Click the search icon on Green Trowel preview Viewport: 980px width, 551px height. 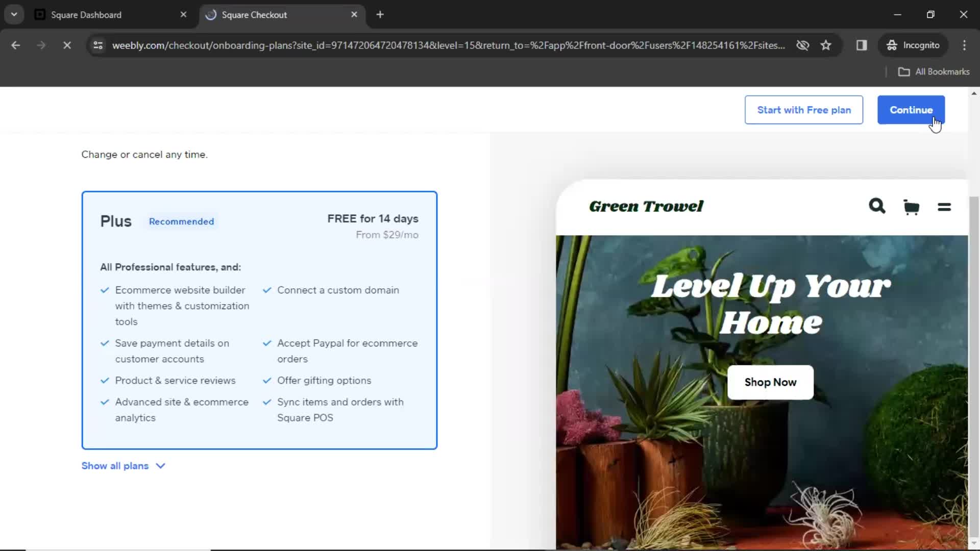click(878, 207)
